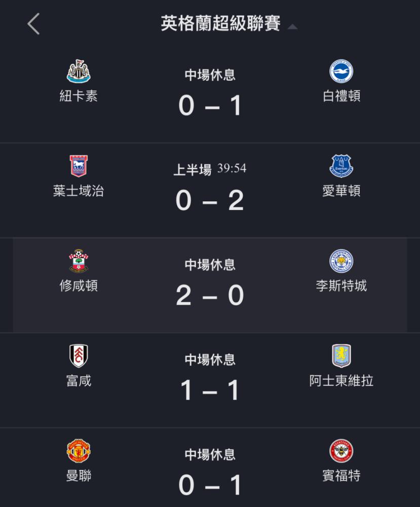
Task: Tap the Brighton (白禮頓) team badge
Action: point(341,71)
